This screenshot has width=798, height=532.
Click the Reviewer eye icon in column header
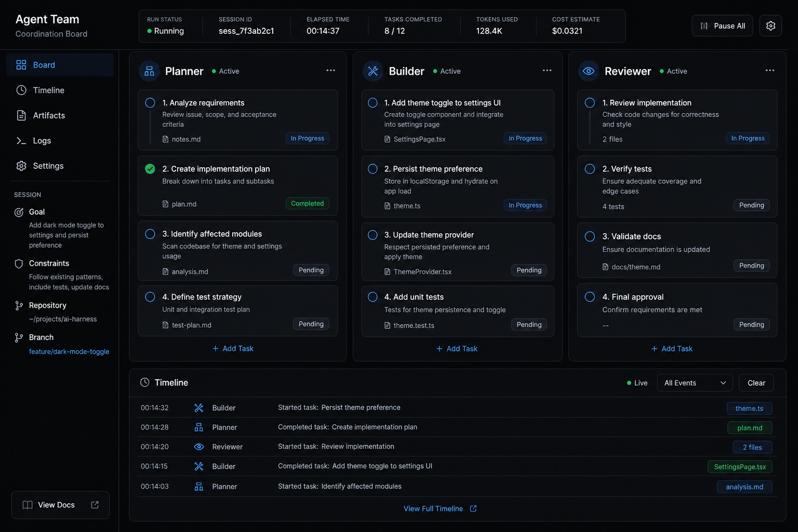click(x=589, y=71)
